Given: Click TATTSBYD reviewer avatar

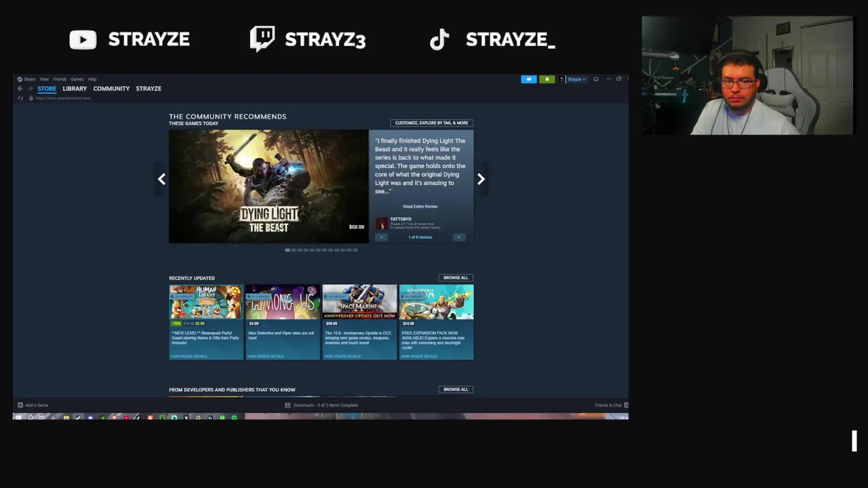Looking at the screenshot, I should pos(382,223).
